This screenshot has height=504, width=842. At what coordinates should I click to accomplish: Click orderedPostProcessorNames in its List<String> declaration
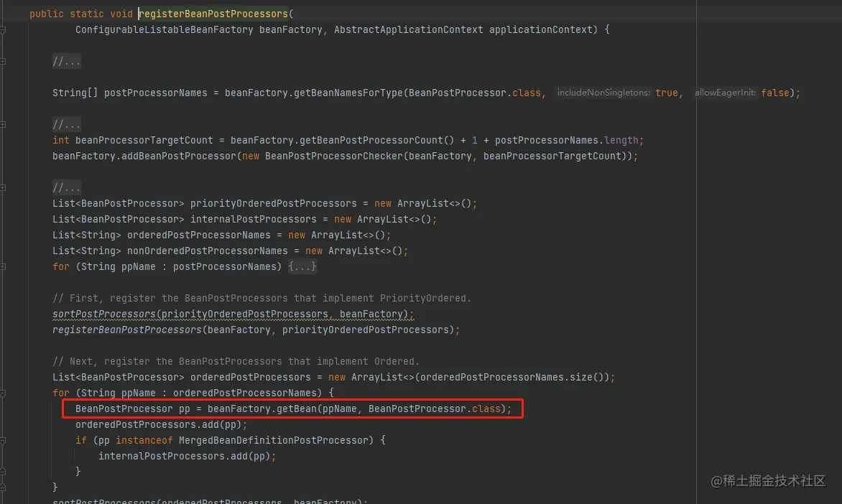(x=199, y=235)
